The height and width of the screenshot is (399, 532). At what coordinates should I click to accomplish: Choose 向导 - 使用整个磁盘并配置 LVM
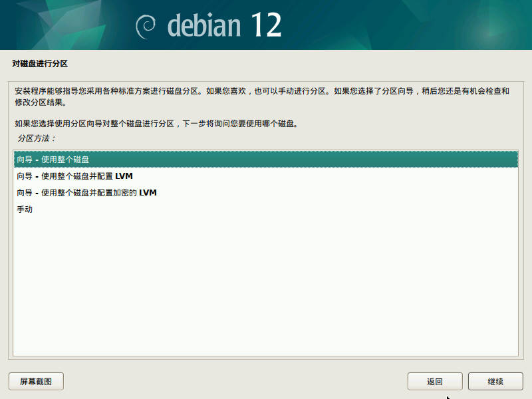pyautogui.click(x=265, y=176)
